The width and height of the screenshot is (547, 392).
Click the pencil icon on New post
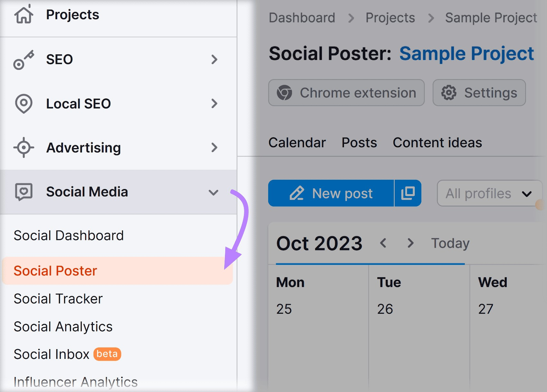pos(297,193)
